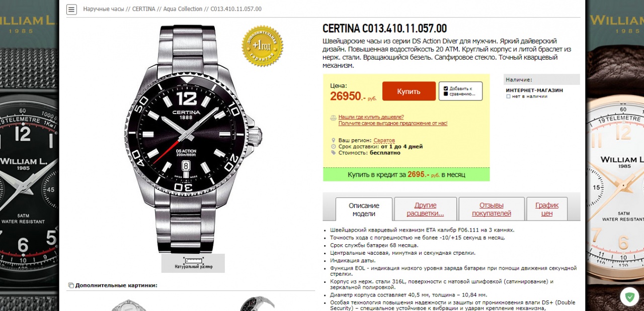Click the clock delivery time icon
This screenshot has height=311, width=644.
coord(333,146)
